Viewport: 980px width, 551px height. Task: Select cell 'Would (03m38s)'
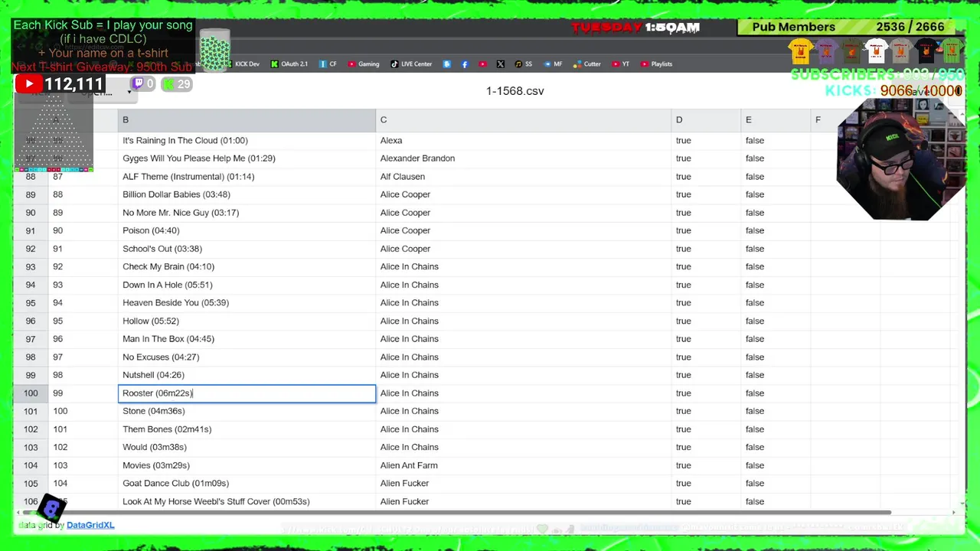coord(247,448)
